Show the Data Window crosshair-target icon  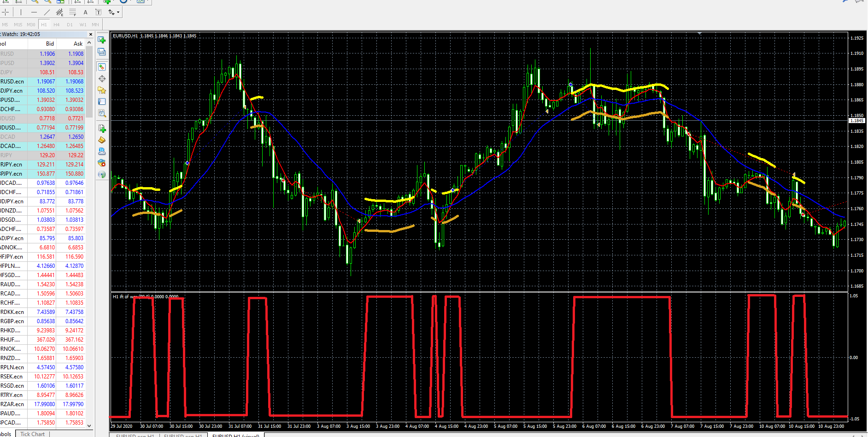pyautogui.click(x=102, y=79)
